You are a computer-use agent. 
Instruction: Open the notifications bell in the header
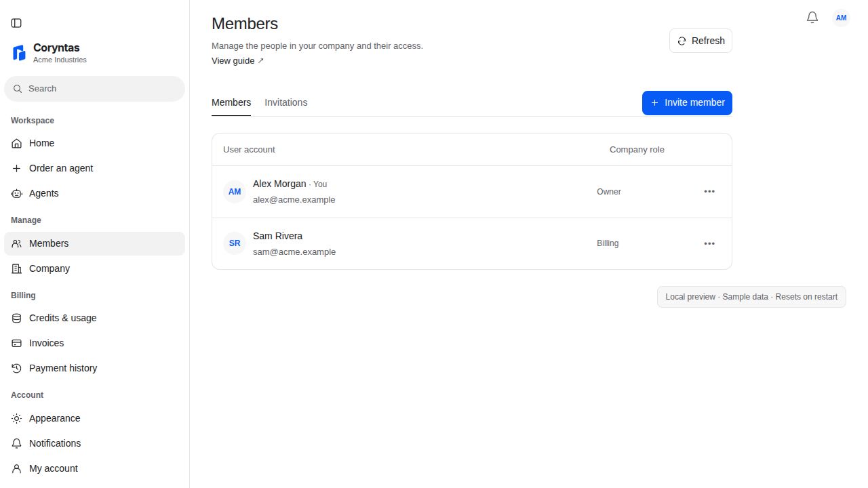[812, 18]
